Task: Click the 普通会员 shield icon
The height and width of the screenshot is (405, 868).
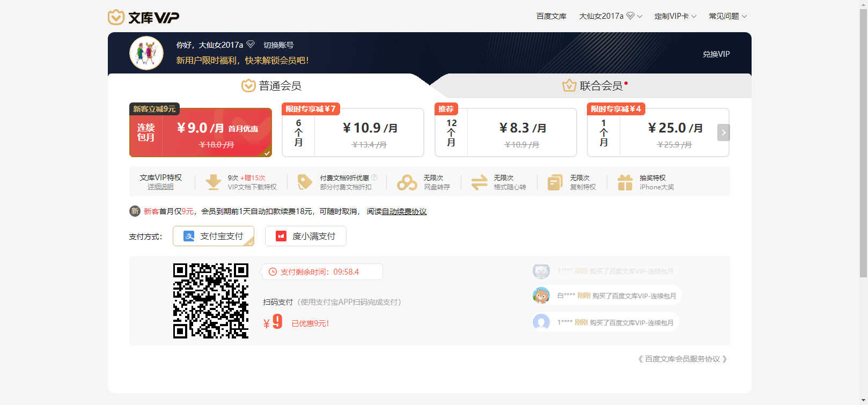Action: (248, 86)
